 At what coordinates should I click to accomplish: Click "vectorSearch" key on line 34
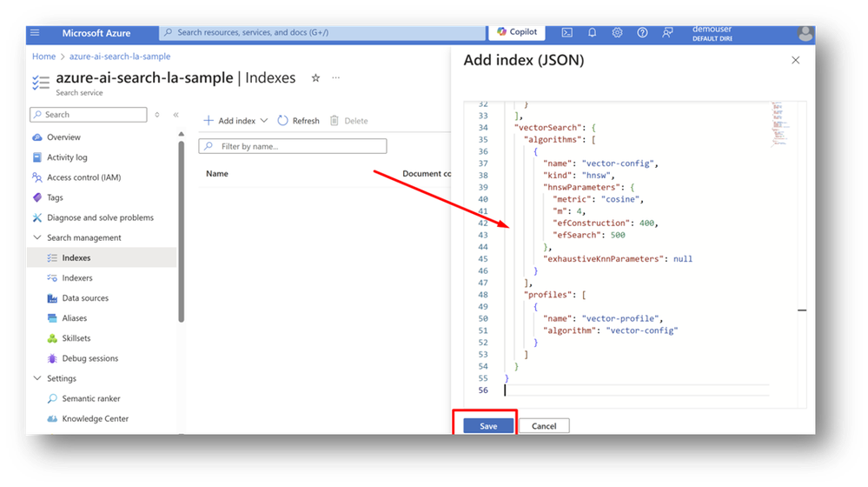coord(547,128)
